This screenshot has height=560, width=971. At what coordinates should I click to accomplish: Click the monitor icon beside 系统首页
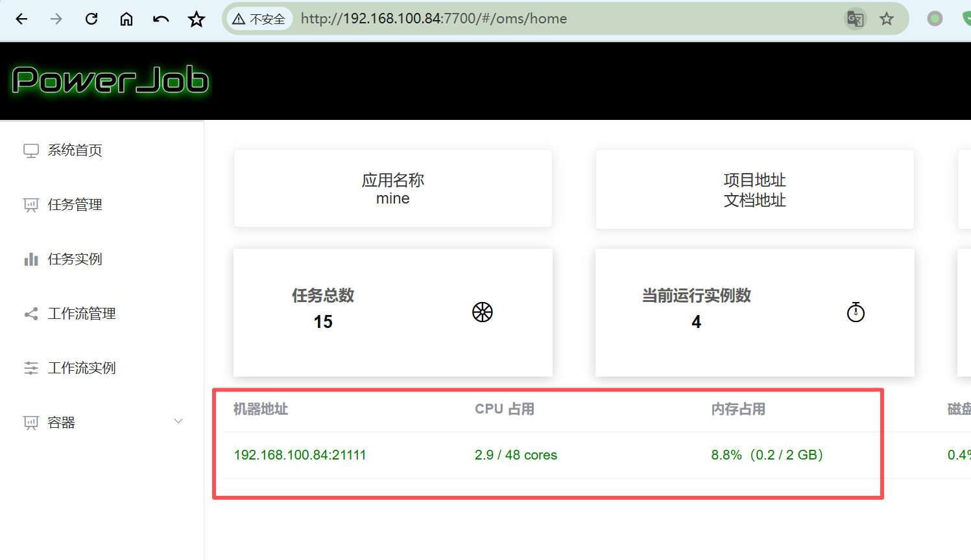(x=31, y=150)
